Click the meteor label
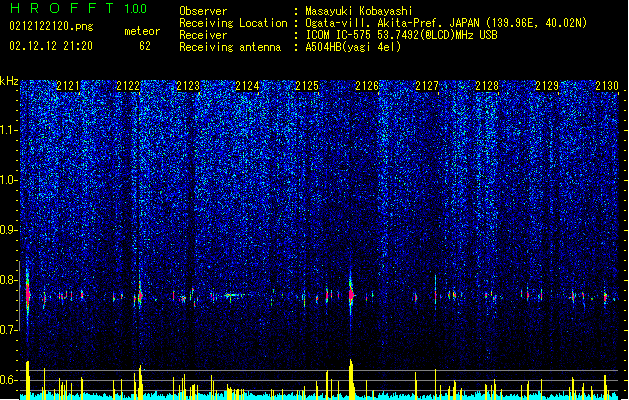The image size is (629, 400). (142, 31)
